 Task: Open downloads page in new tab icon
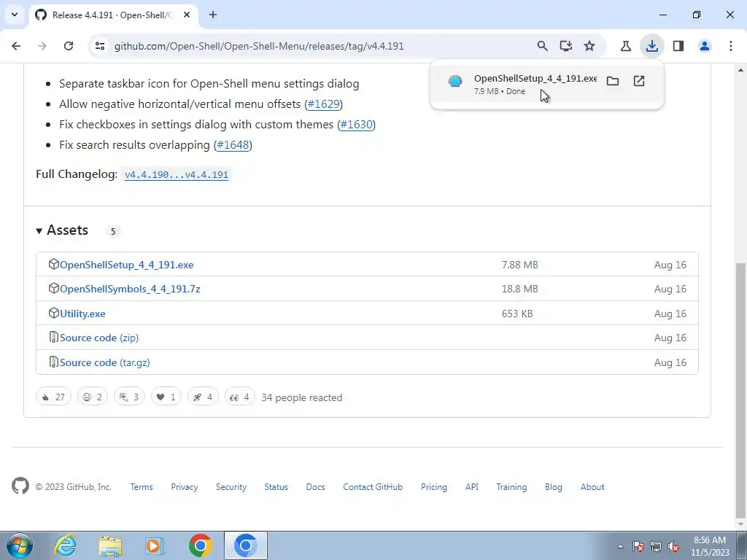pyautogui.click(x=639, y=81)
